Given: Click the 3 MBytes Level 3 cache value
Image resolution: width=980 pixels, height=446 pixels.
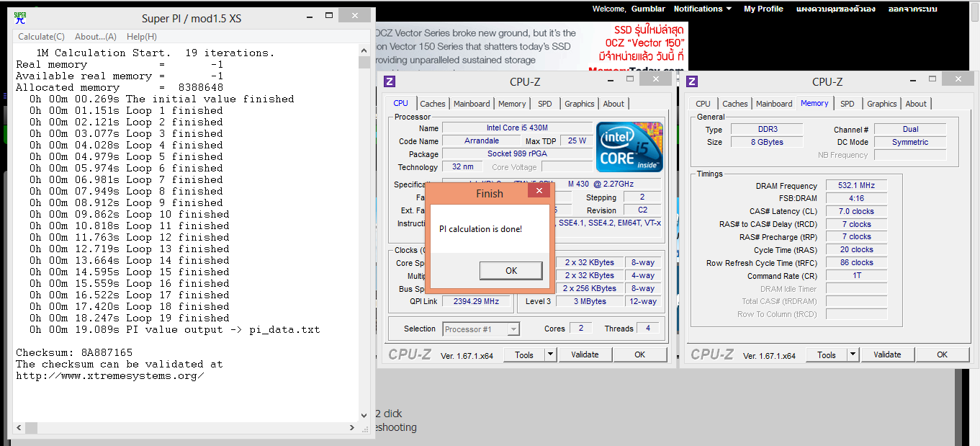Looking at the screenshot, I should pos(590,301).
